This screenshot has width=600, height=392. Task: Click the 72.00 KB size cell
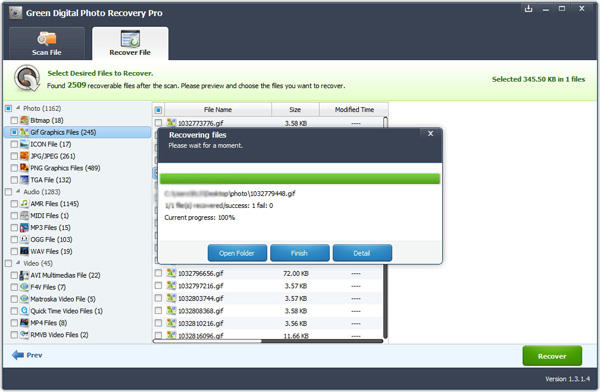(296, 273)
